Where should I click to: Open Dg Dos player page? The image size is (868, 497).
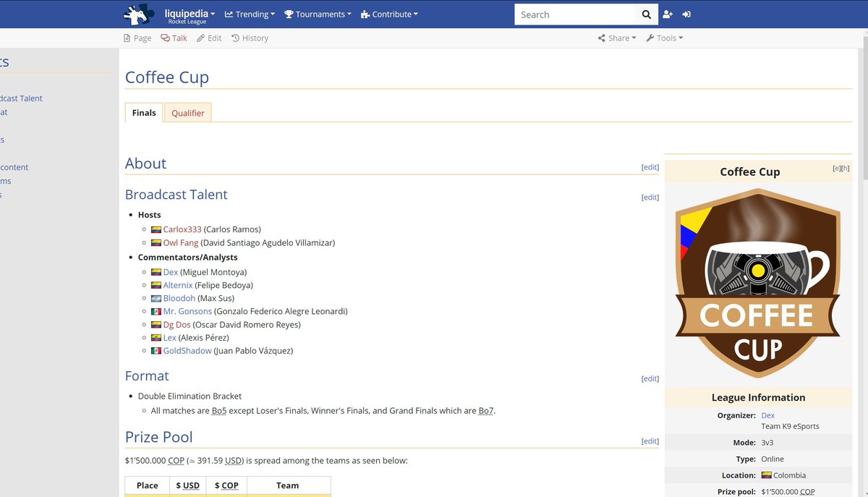(x=177, y=325)
